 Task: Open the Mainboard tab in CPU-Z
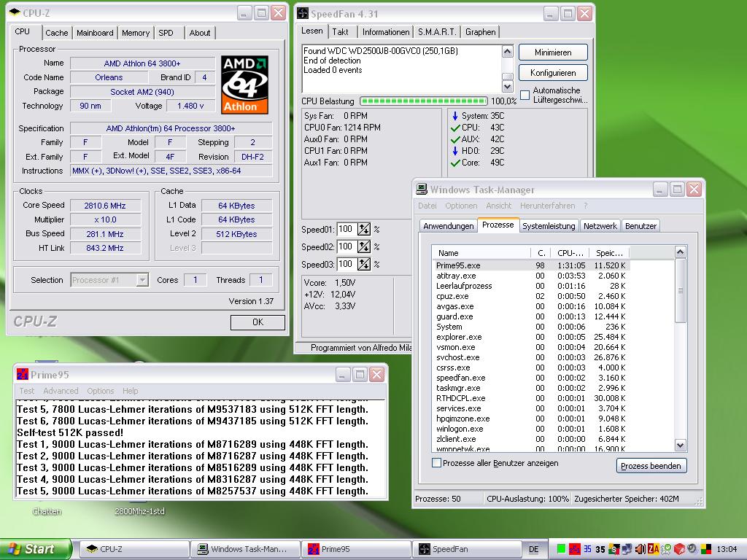click(95, 33)
